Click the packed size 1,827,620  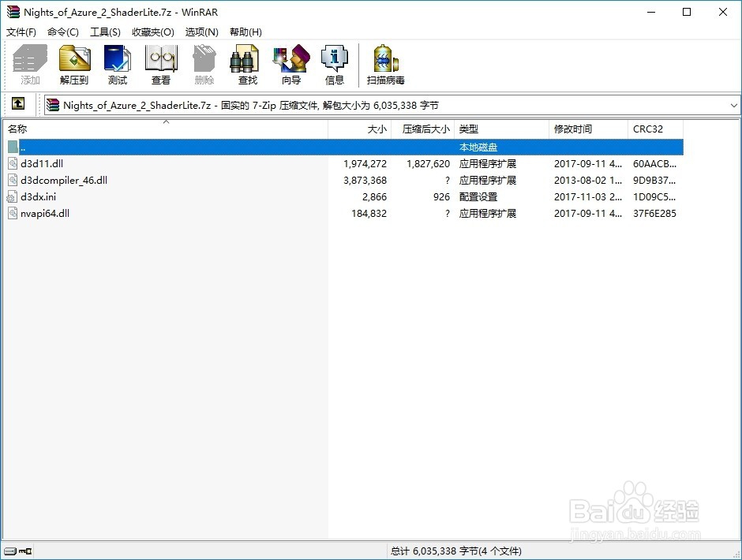tap(428, 163)
